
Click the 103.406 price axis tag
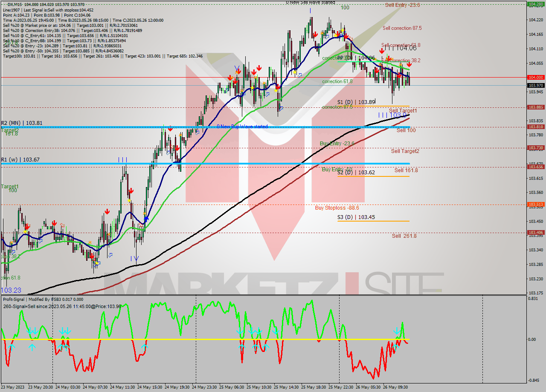[x=536, y=233]
